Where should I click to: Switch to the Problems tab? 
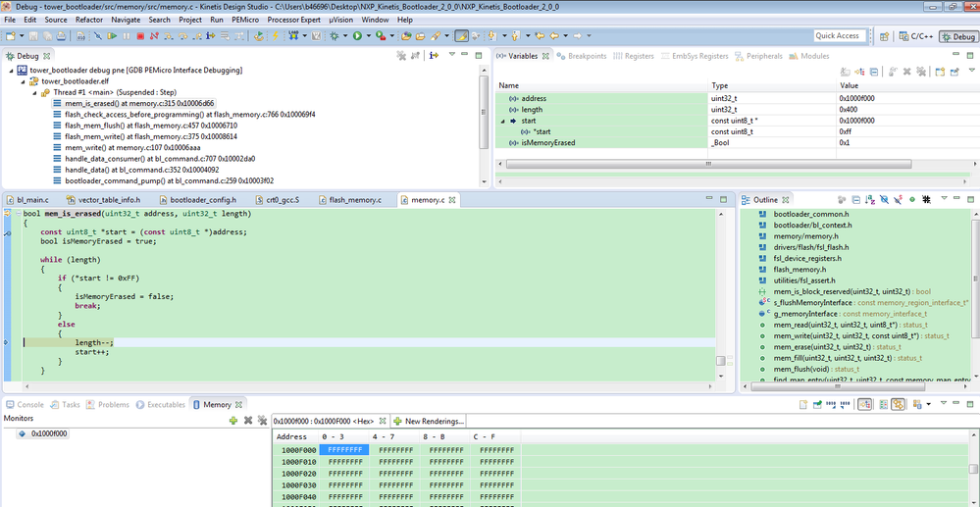coord(107,404)
